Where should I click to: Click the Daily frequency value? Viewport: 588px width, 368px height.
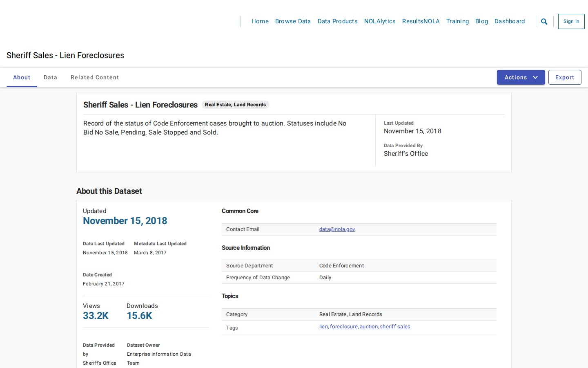(325, 278)
